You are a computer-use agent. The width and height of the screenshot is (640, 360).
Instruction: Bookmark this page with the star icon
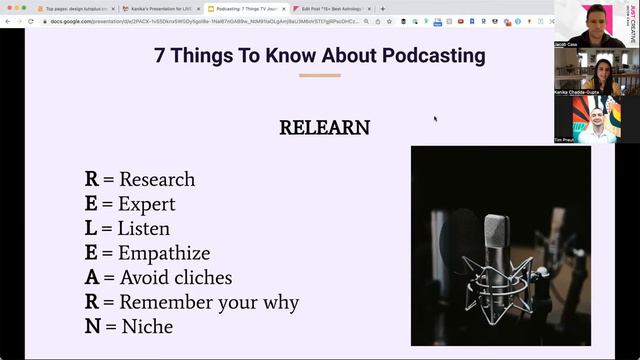click(389, 21)
